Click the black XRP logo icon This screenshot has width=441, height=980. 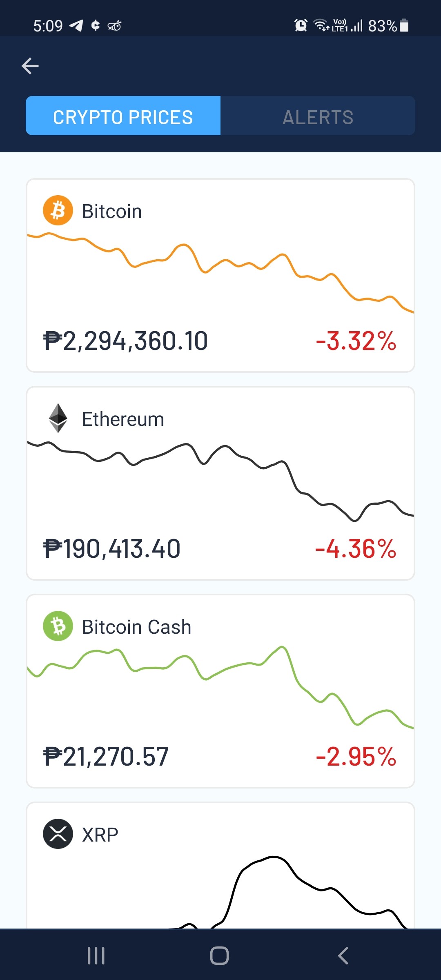click(58, 834)
